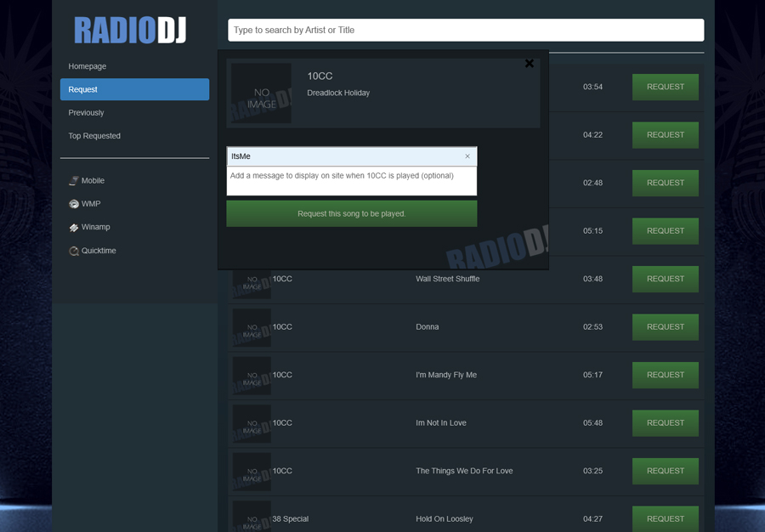Request Hold On Loosley by 38 Special

pos(665,518)
